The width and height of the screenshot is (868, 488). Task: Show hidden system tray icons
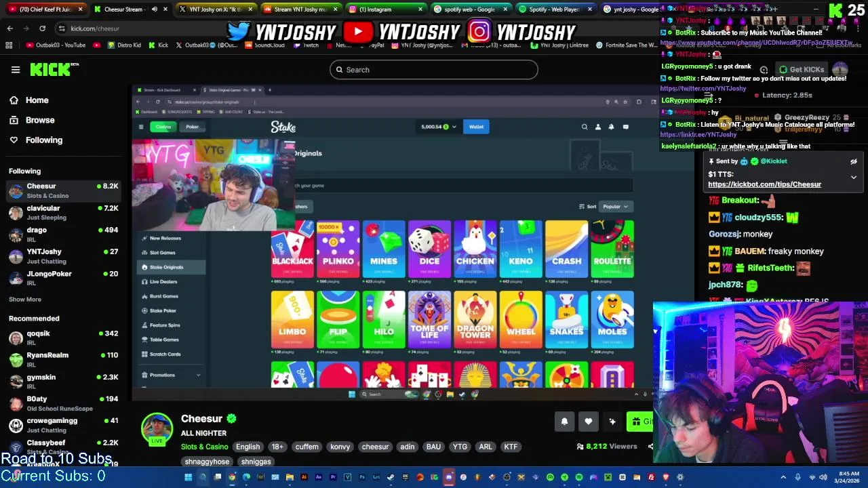pyautogui.click(x=783, y=477)
